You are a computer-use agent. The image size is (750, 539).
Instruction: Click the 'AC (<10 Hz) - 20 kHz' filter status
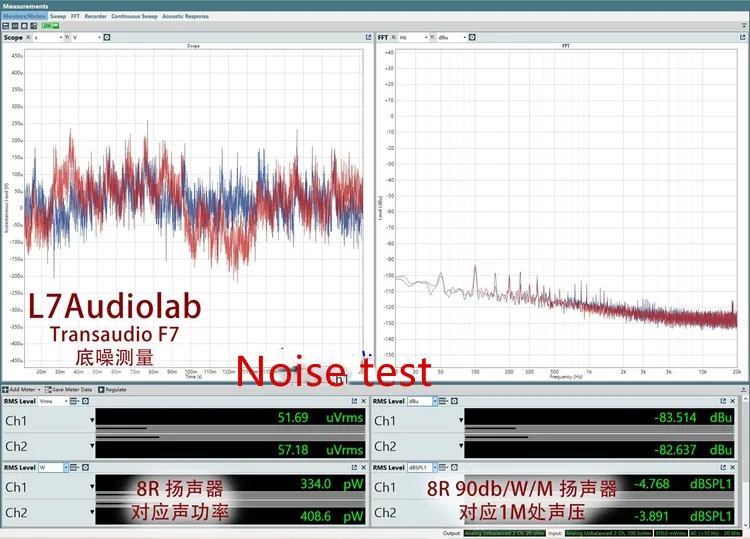point(716,533)
